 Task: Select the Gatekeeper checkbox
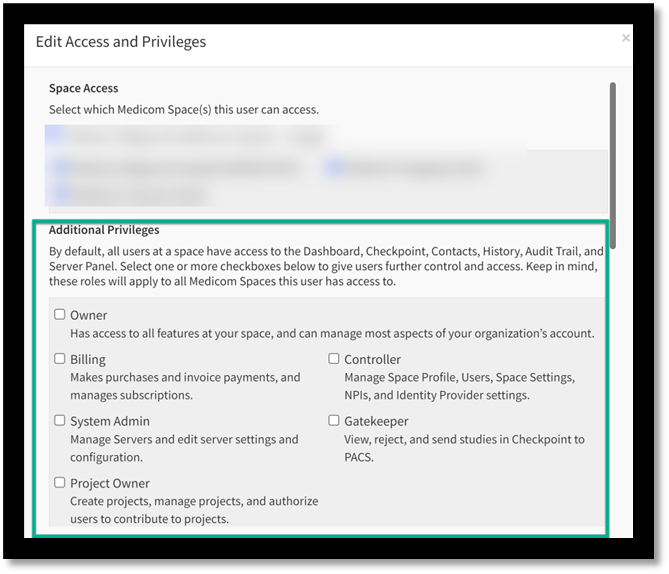click(334, 421)
